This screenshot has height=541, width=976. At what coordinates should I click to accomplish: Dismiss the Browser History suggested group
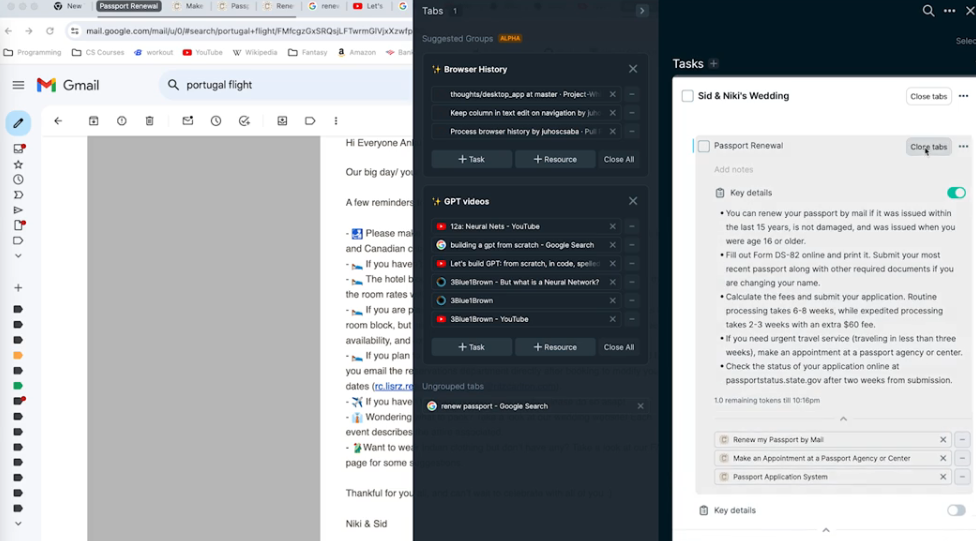[633, 69]
